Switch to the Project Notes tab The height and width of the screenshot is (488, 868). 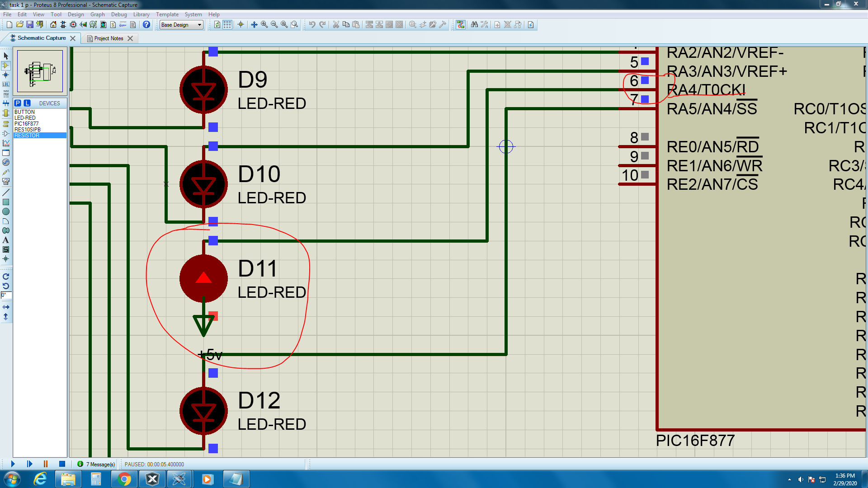coord(108,38)
